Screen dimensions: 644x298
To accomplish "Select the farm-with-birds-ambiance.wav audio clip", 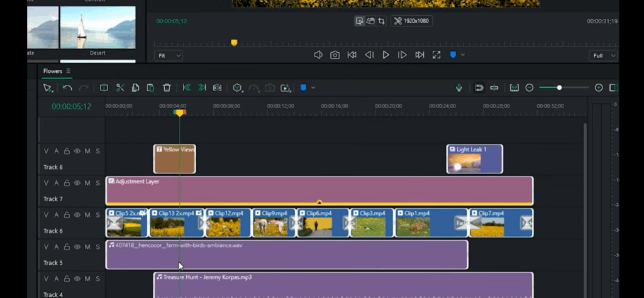I will [287, 255].
